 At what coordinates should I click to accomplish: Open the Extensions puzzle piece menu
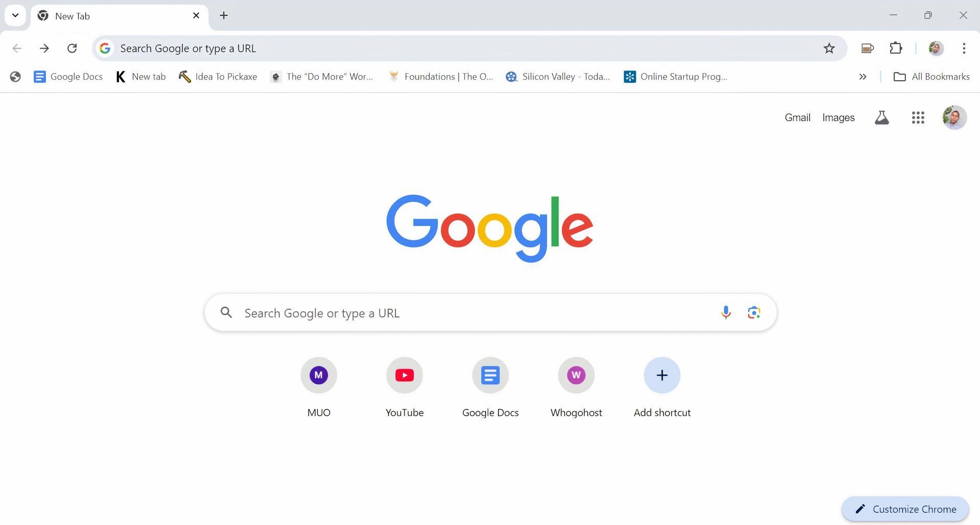click(896, 49)
